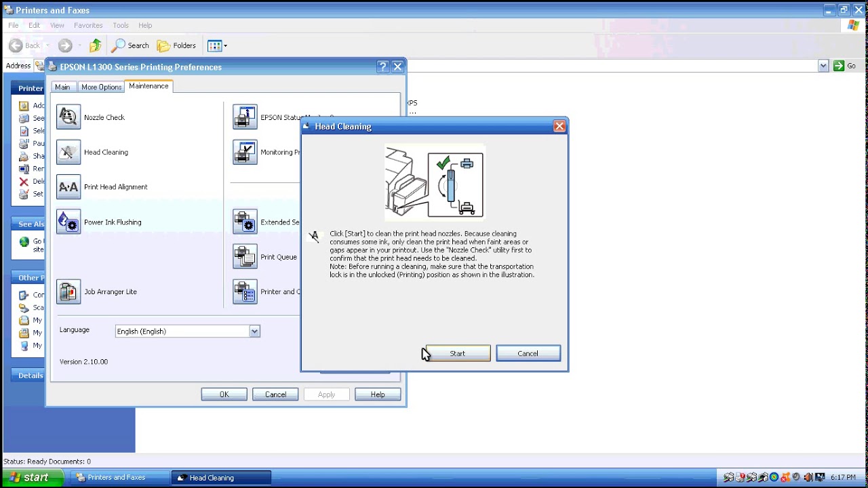The height and width of the screenshot is (488, 868).
Task: Click the context help question mark button
Action: (382, 66)
